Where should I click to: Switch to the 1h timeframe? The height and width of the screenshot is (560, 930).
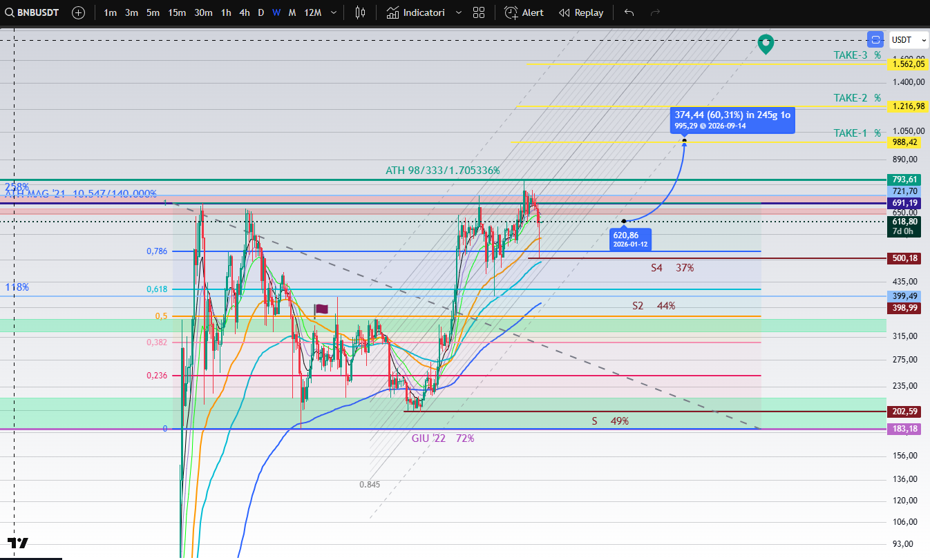[226, 12]
